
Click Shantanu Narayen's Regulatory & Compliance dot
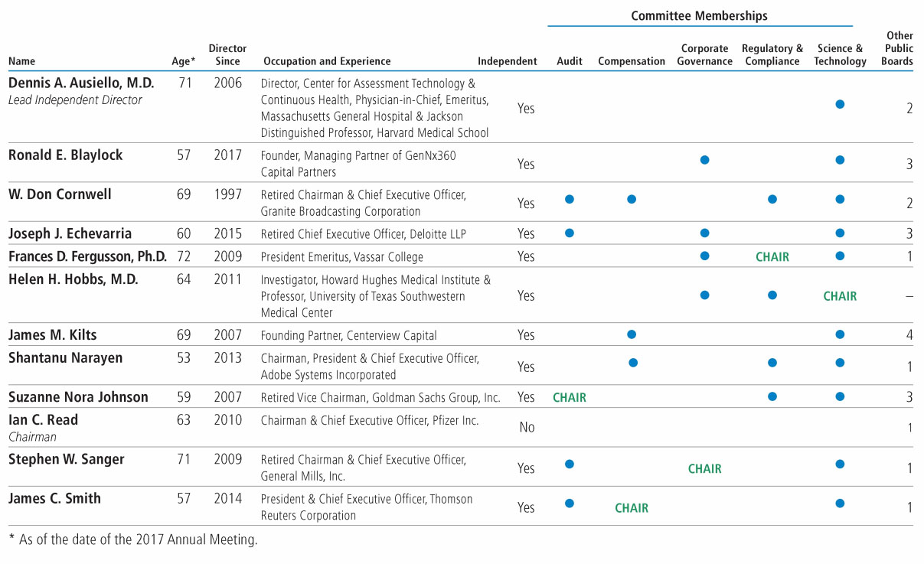click(772, 363)
